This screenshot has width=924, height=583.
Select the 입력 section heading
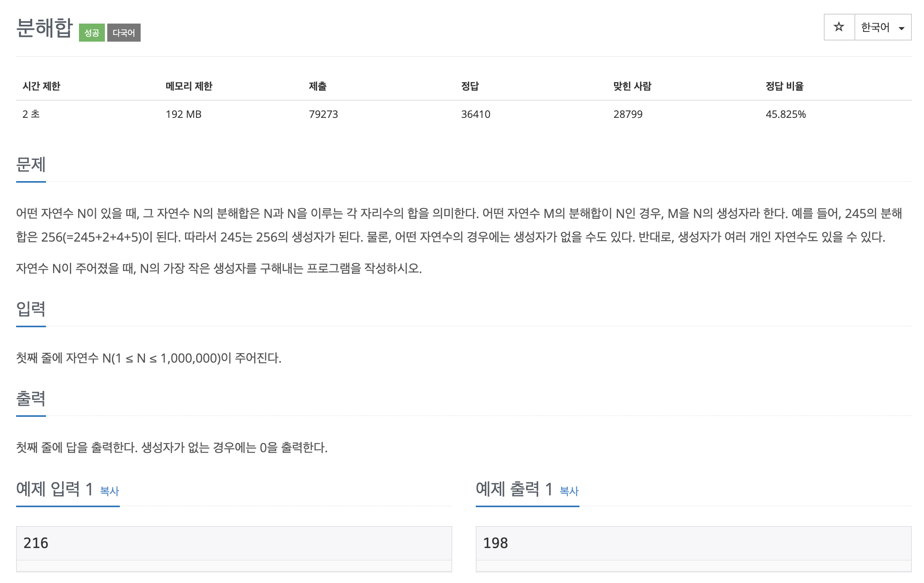coord(31,309)
